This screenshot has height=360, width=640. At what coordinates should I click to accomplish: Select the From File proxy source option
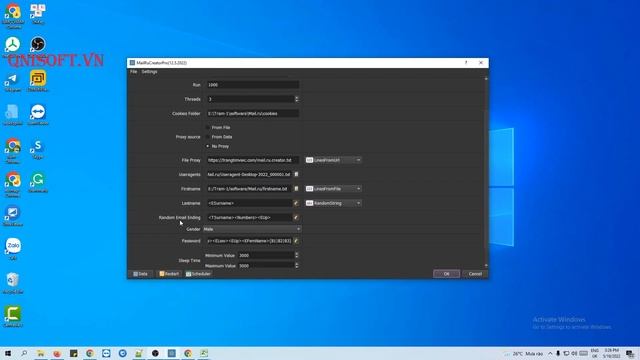(218, 128)
